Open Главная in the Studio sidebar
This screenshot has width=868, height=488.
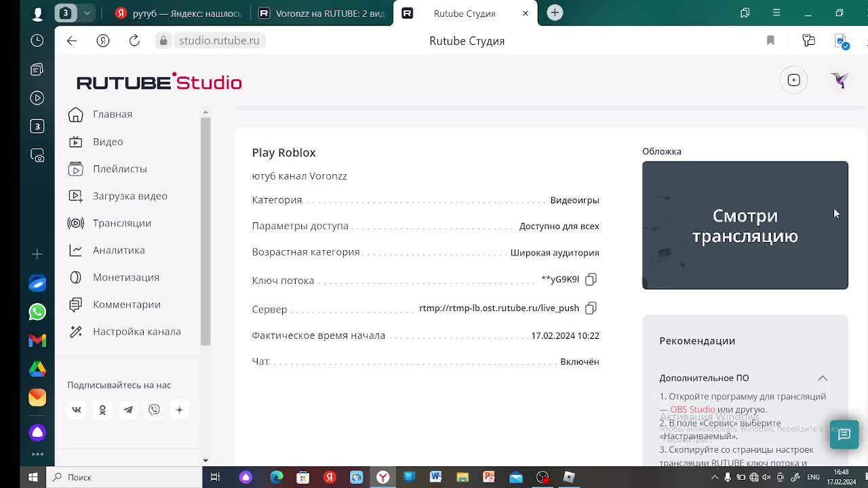coord(100,115)
